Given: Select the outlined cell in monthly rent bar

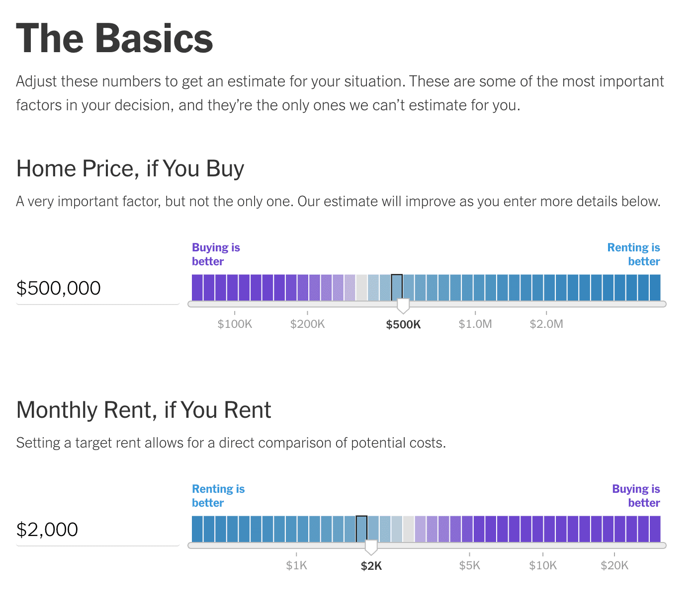Looking at the screenshot, I should pyautogui.click(x=361, y=529).
